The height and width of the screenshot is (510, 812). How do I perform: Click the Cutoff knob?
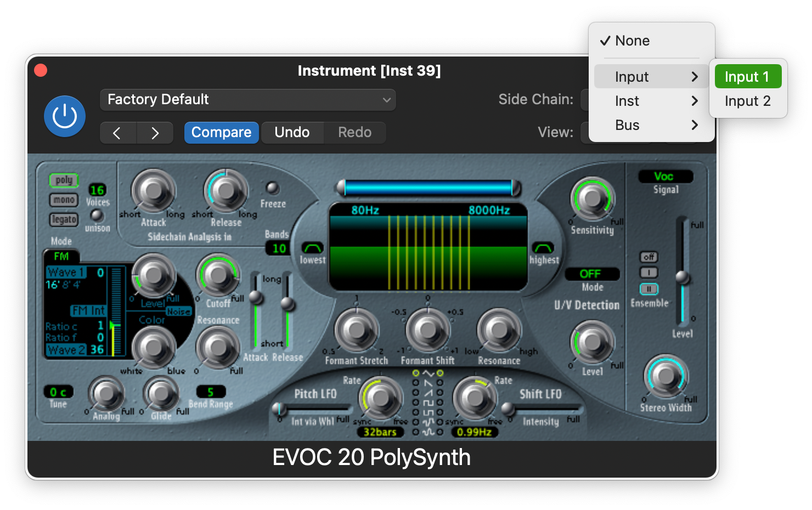218,276
